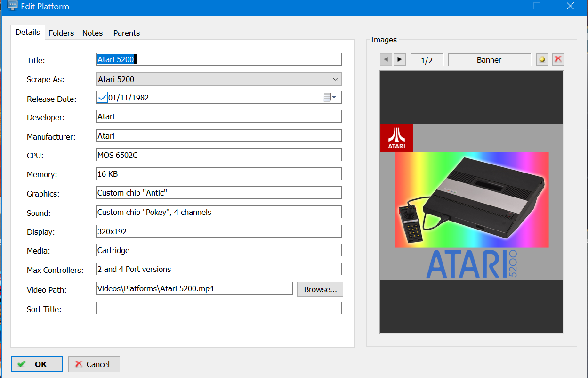Image resolution: width=588 pixels, height=378 pixels.
Task: Click the Sound field with Pokey text
Action: (x=219, y=212)
